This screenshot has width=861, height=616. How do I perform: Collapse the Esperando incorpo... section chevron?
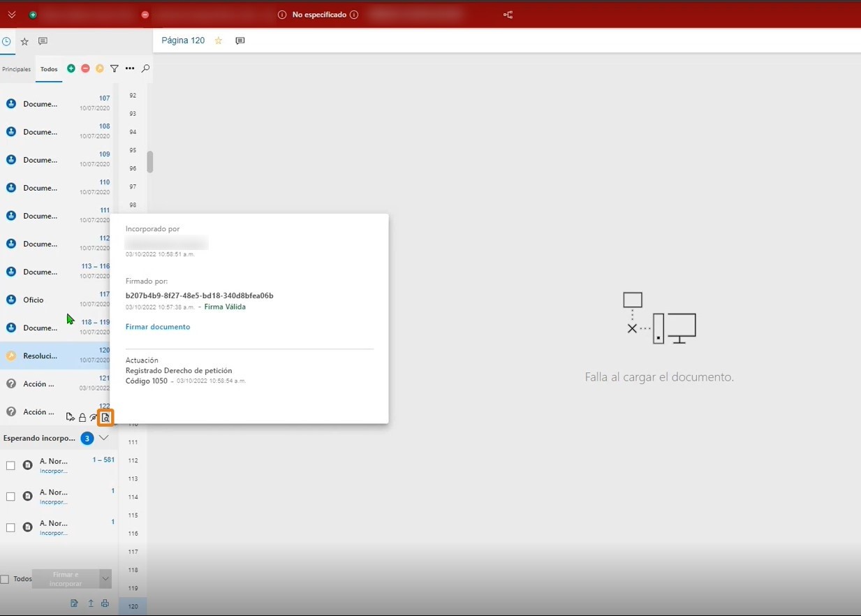[103, 438]
